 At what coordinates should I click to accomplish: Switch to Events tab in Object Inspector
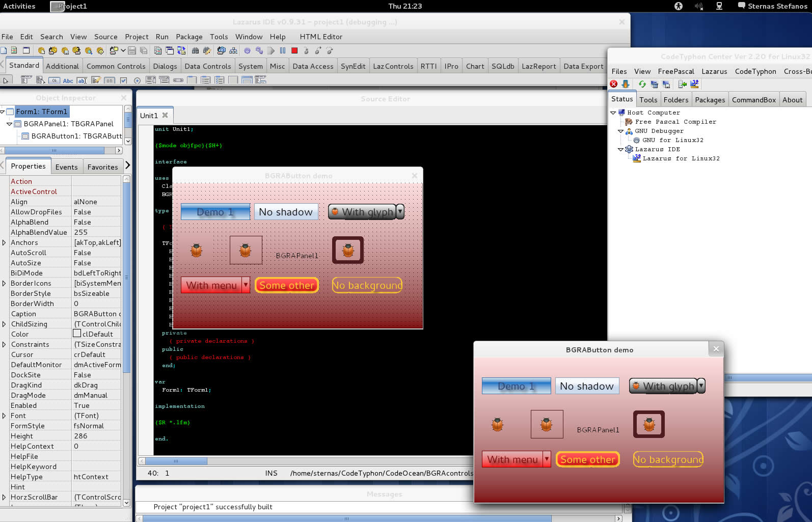pyautogui.click(x=67, y=167)
